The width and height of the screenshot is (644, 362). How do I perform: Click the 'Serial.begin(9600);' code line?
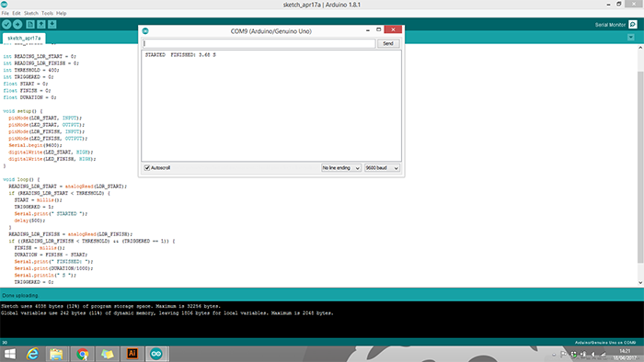click(35, 145)
